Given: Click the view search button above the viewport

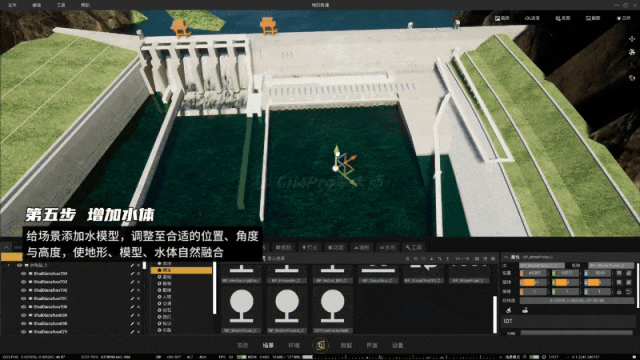Looking at the screenshot, I should (x=562, y=18).
